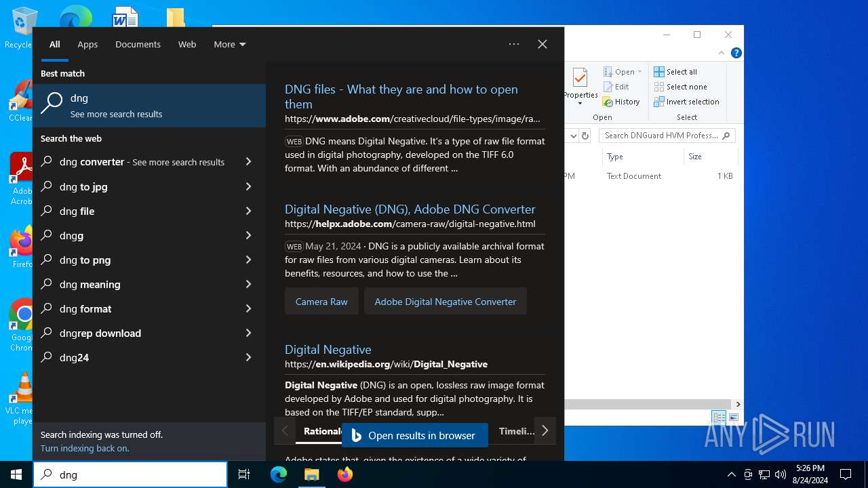The height and width of the screenshot is (488, 868).
Task: Click the Windows Start button
Action: [16, 474]
